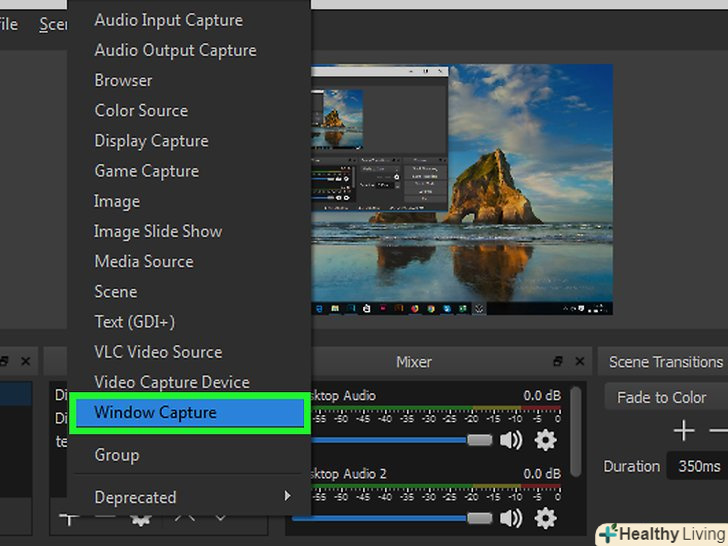Screen dimensions: 728x546
Task: Select Window Capture from the source menu
Action: click(190, 412)
